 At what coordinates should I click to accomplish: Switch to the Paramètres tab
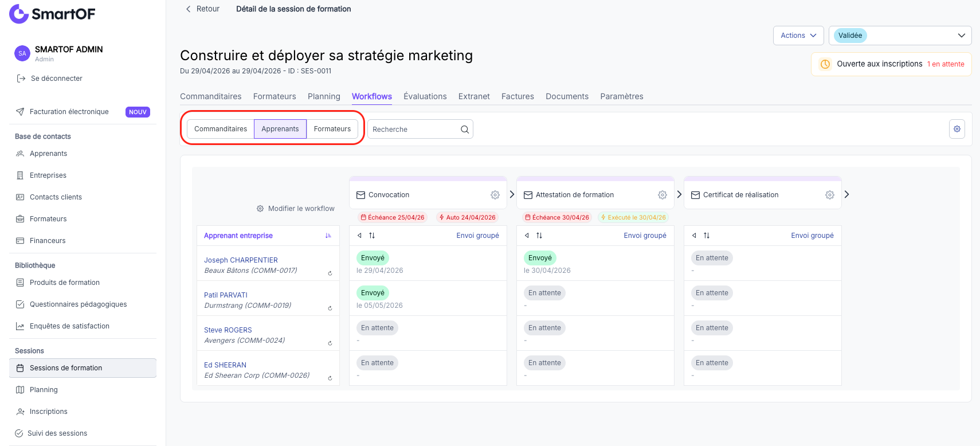622,96
